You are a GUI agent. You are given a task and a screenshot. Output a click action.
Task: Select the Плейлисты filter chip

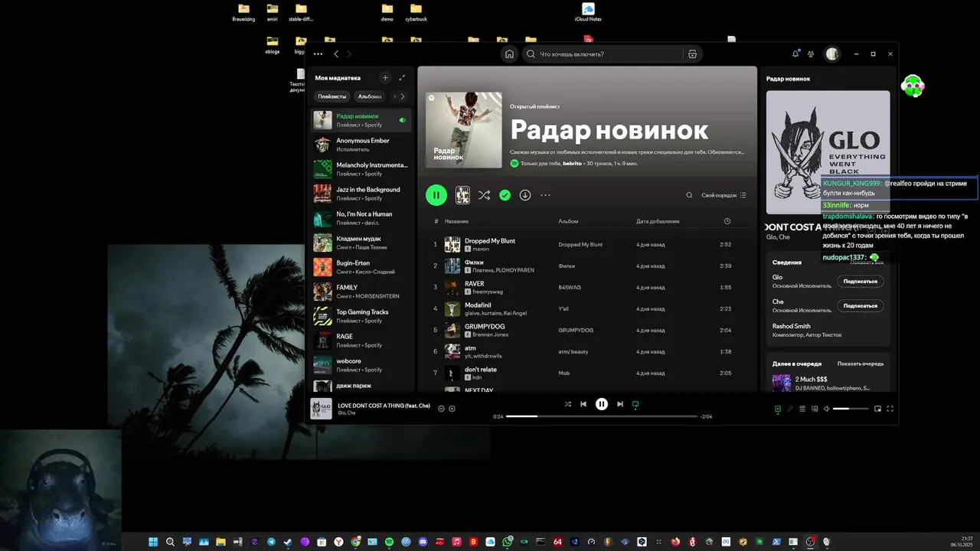(332, 96)
